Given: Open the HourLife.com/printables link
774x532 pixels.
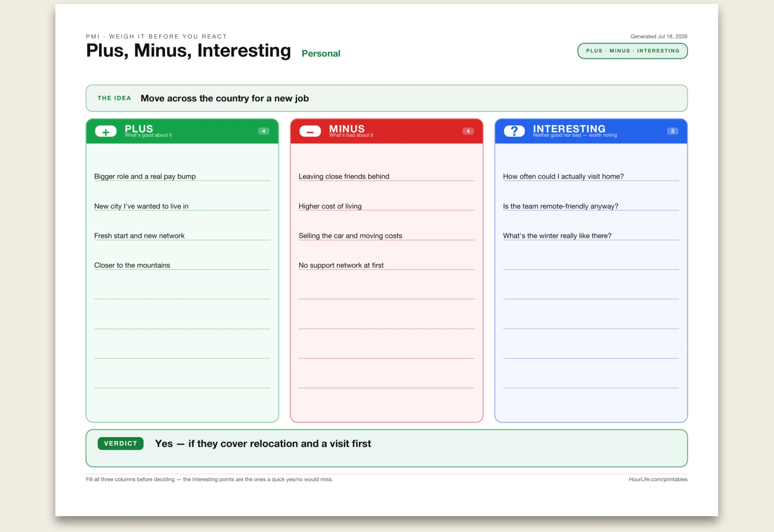Looking at the screenshot, I should (658, 479).
